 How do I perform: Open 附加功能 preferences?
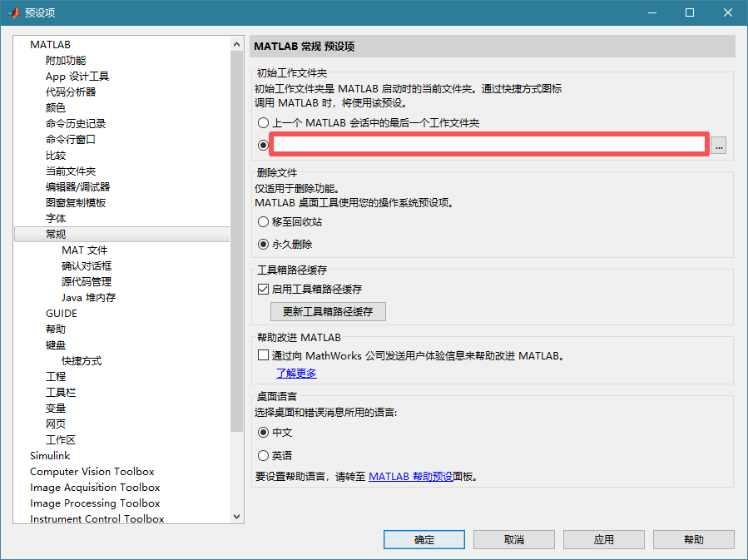point(66,61)
